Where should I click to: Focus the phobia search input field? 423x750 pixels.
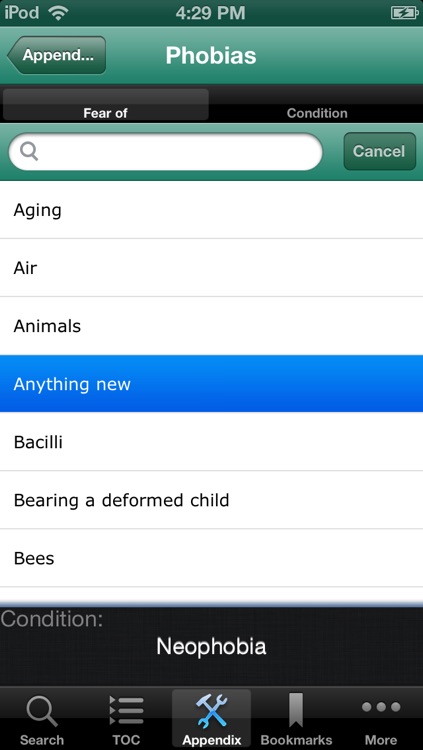pos(166,151)
